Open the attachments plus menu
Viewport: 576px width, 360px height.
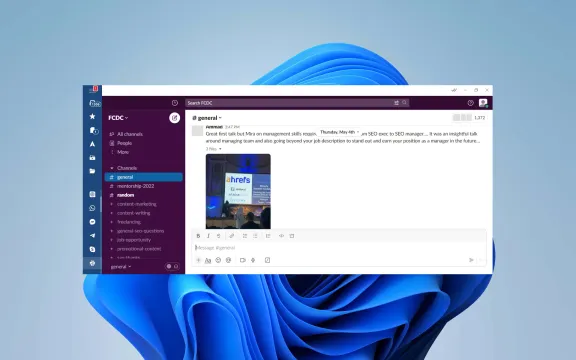point(198,260)
